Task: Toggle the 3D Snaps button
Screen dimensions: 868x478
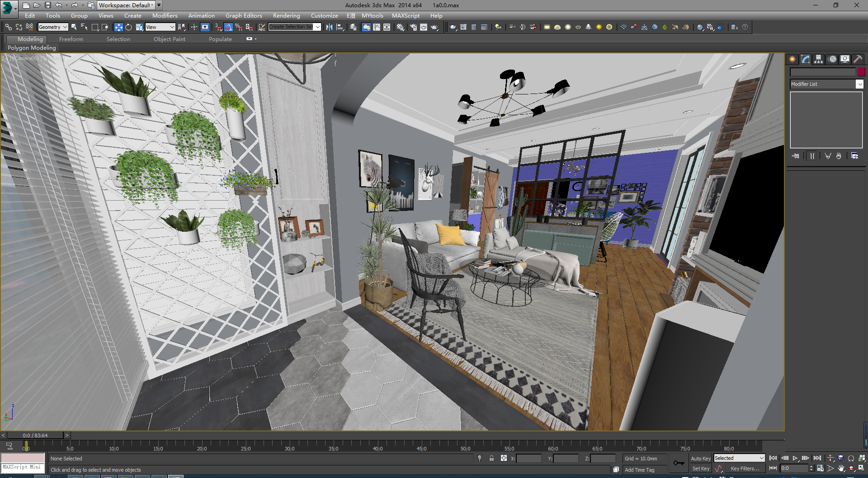Action: 218,27
